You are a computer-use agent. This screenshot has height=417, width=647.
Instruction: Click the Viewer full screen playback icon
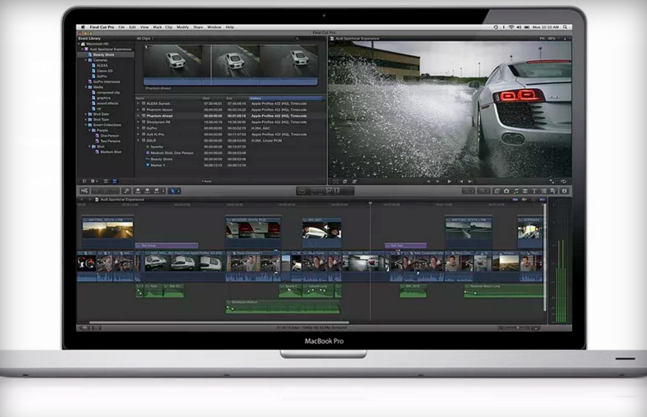pos(552,181)
